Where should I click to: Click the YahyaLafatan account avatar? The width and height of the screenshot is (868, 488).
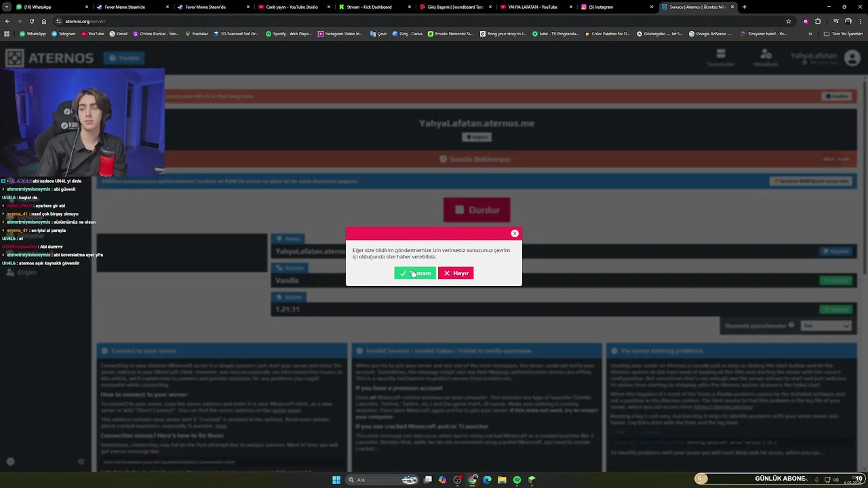pos(852,58)
